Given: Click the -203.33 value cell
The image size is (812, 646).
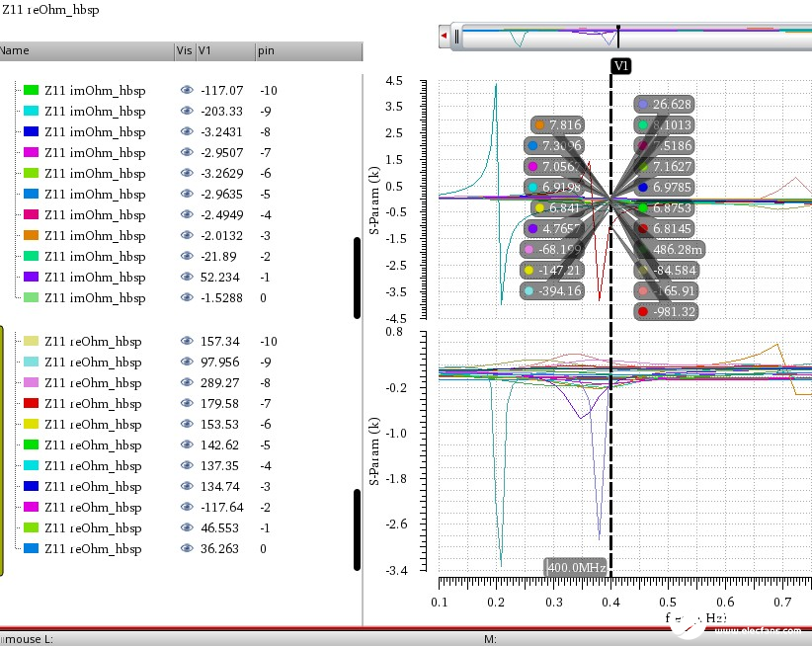Looking at the screenshot, I should pyautogui.click(x=221, y=112).
